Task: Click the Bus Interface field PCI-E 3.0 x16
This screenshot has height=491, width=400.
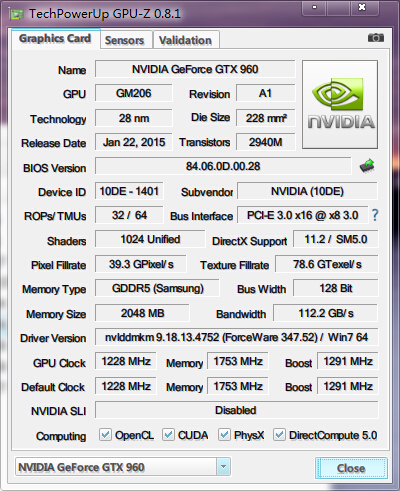Action: [x=303, y=215]
